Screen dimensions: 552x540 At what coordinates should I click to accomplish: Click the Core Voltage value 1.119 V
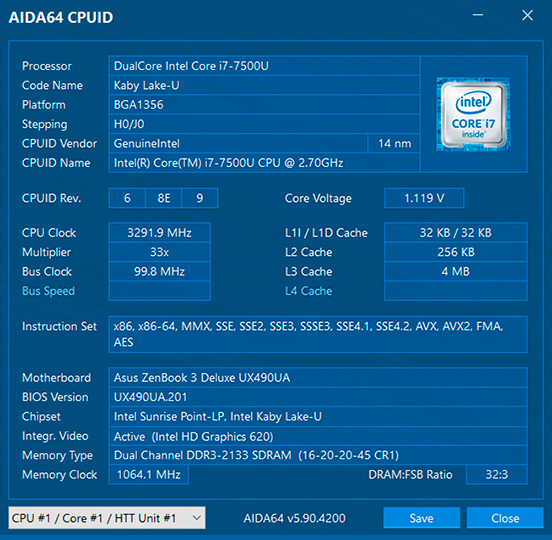(424, 198)
